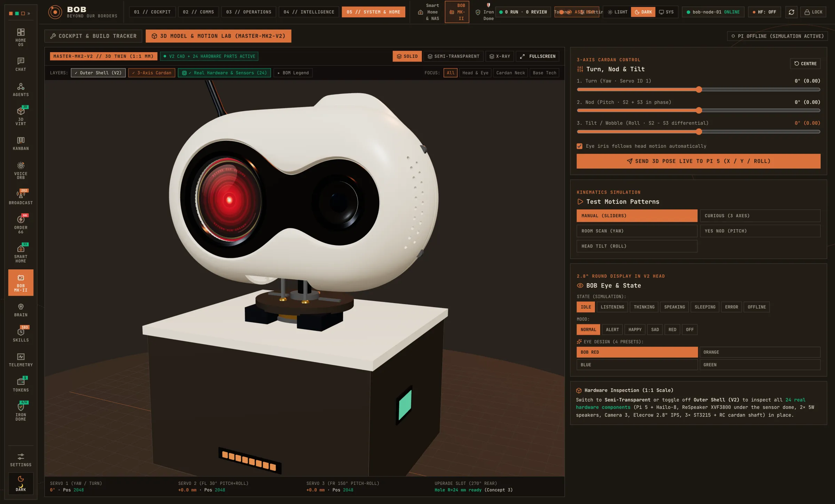The height and width of the screenshot is (504, 835).
Task: Expand the BOM Legend
Action: pos(293,73)
